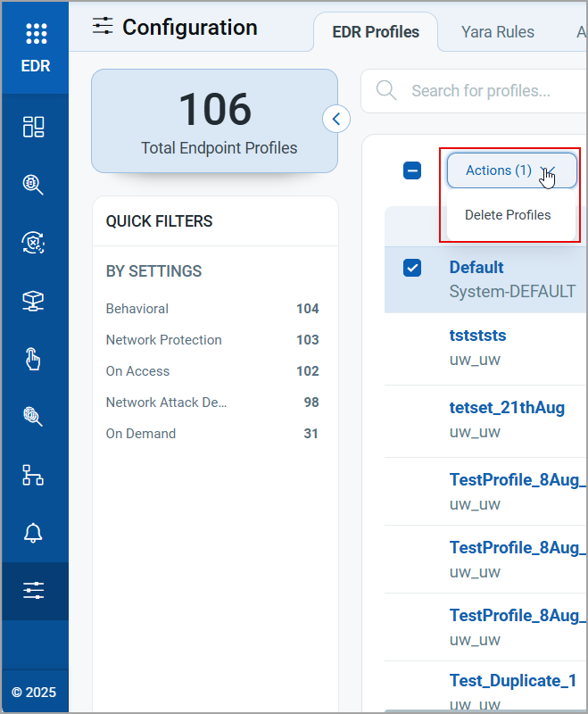Select the EDR Profiles tab
This screenshot has width=588, height=714.
[375, 32]
